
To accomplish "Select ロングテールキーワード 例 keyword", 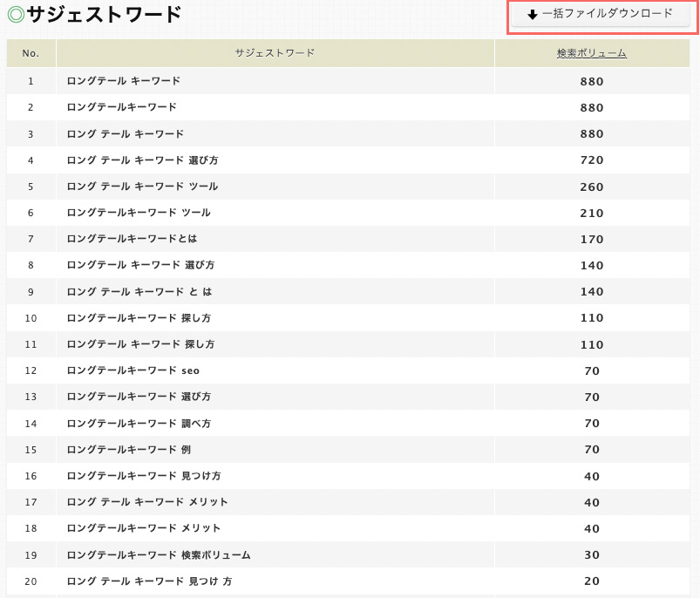I will coord(128,450).
